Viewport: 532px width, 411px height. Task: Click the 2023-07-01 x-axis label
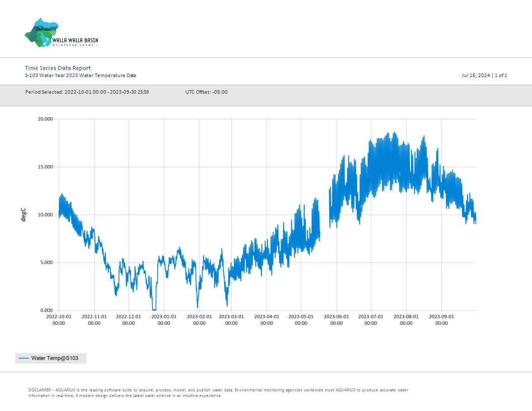pos(370,320)
